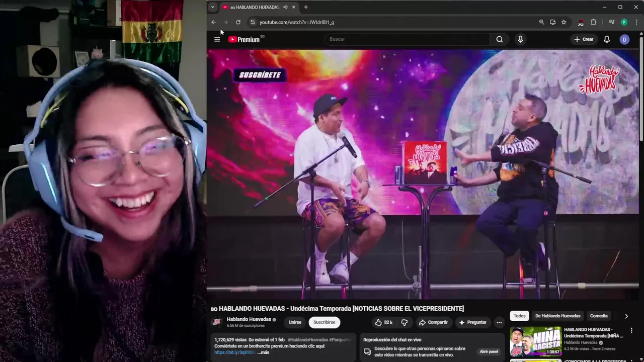Click the #HablandoHuevadas hashtag
Viewport: 644px width, 362px height.
pos(307,340)
